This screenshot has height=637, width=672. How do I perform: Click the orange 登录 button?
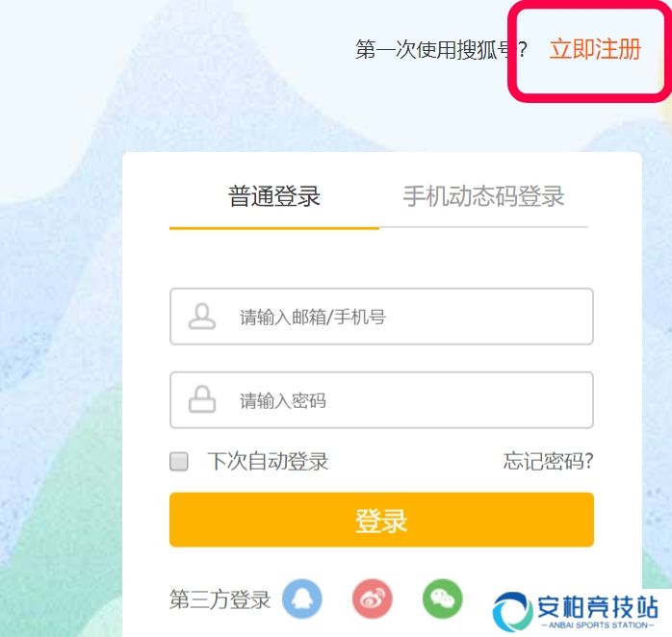(x=381, y=520)
